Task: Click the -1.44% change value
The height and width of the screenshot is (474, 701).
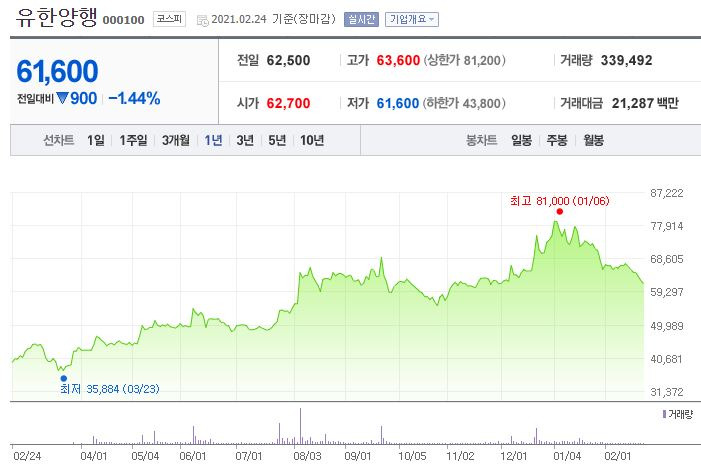Action: (x=134, y=98)
